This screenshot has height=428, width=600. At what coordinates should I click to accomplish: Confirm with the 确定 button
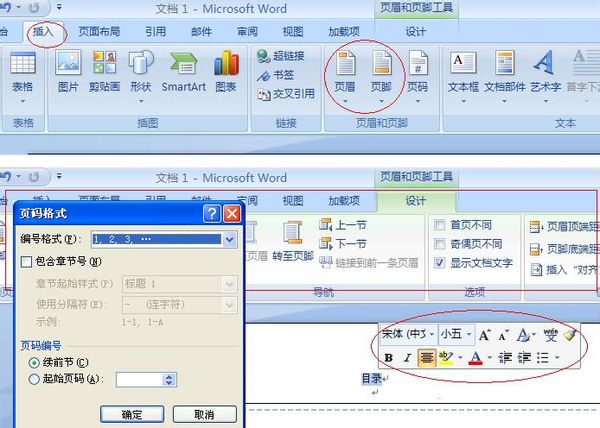click(x=132, y=414)
